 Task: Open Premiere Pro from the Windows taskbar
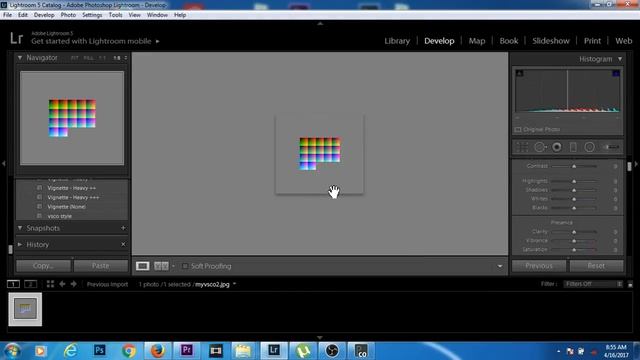(x=187, y=351)
